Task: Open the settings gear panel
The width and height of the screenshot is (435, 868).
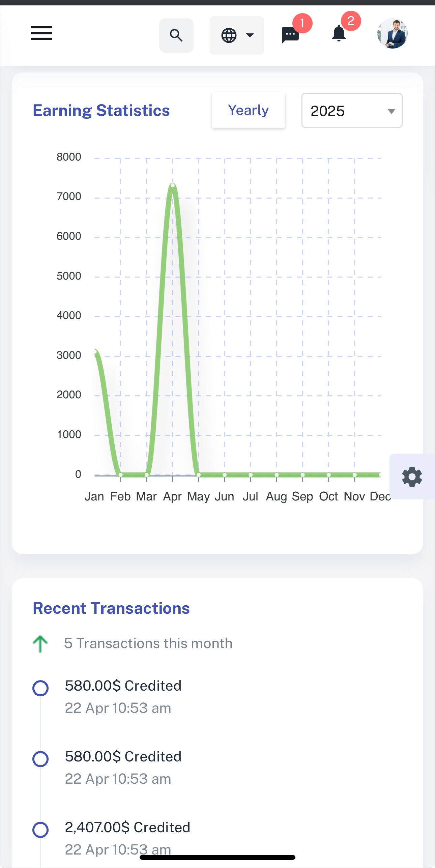Action: pos(412,476)
